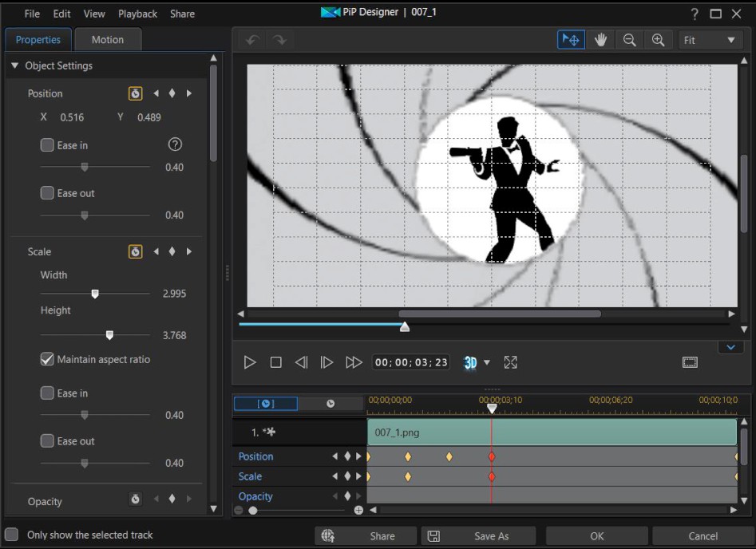This screenshot has height=549, width=756.
Task: Go to next Position keyframe in Properties panel
Action: click(x=189, y=93)
